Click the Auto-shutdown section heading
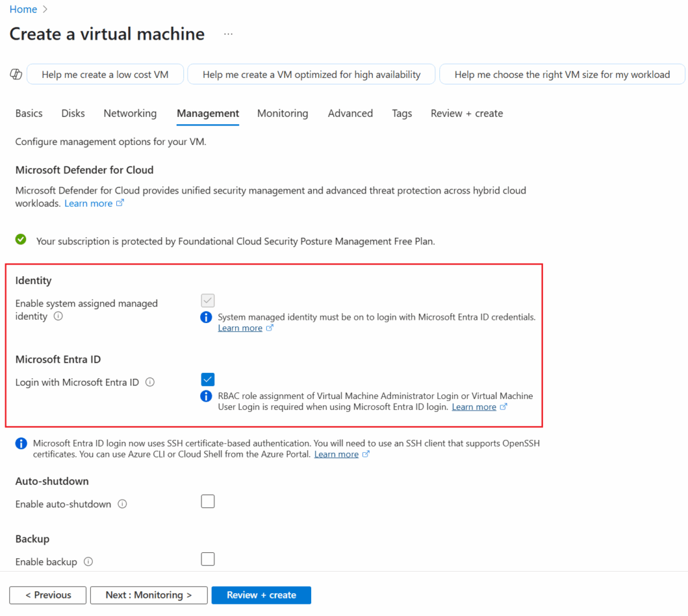Viewport: 688px width, 616px height. point(52,481)
